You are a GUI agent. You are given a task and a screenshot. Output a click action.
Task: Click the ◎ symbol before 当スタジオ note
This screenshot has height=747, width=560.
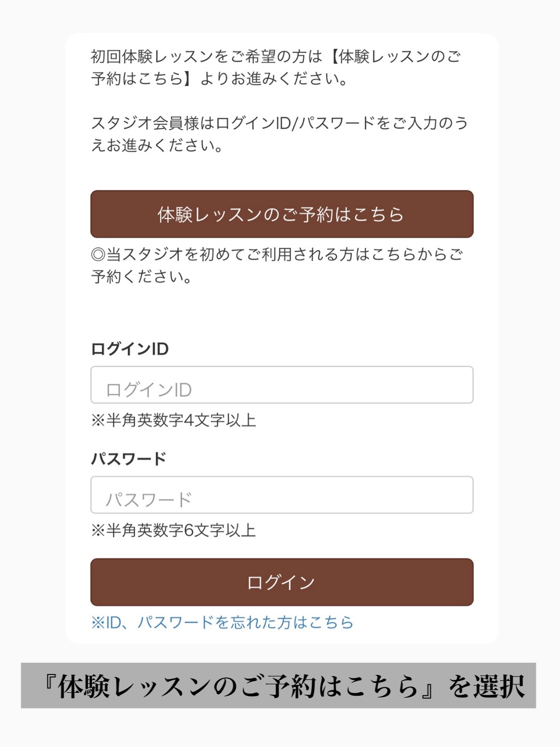pyautogui.click(x=99, y=254)
